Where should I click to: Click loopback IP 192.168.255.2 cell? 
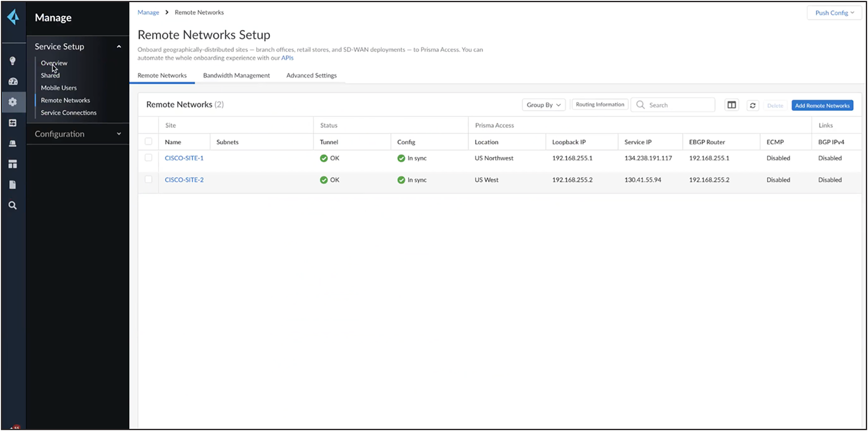[572, 180]
